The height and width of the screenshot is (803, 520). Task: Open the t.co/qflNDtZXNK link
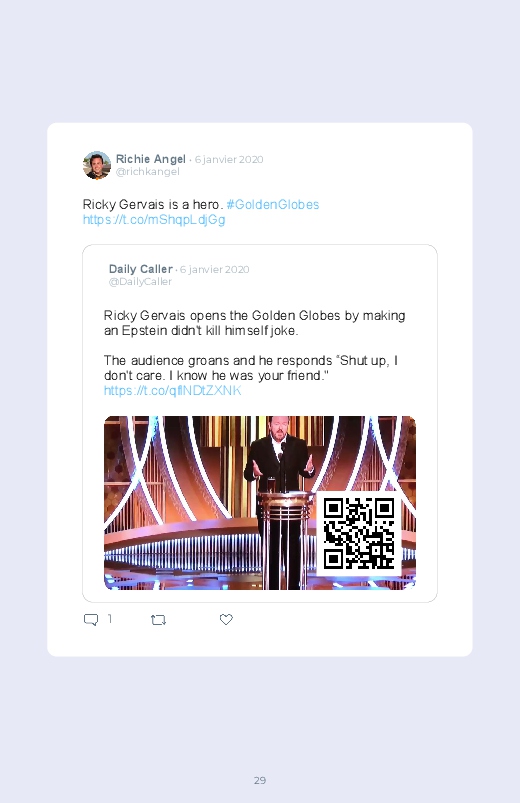(172, 391)
